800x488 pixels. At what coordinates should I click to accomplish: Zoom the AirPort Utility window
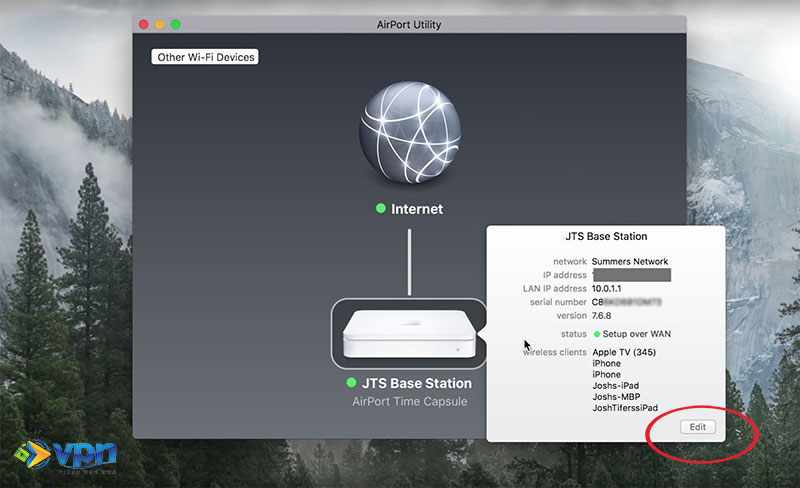pos(176,25)
